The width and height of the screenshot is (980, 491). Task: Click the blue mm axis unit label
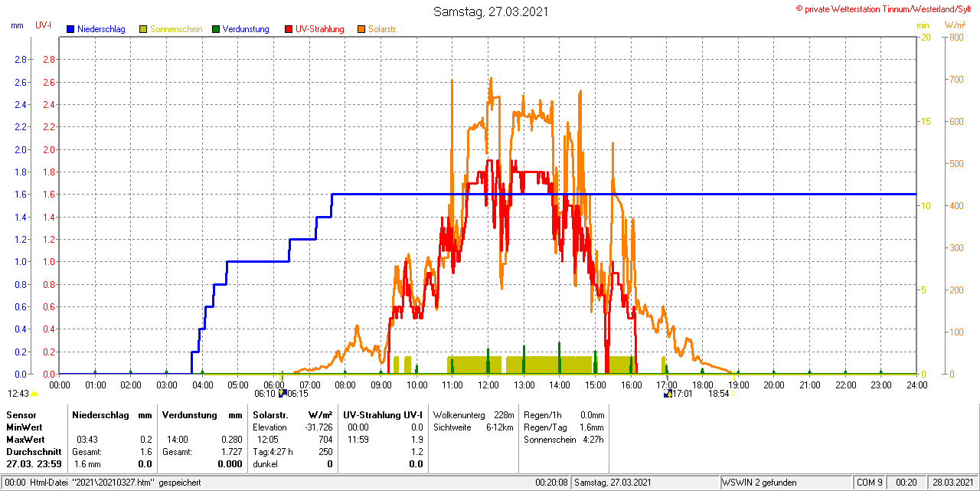point(17,25)
